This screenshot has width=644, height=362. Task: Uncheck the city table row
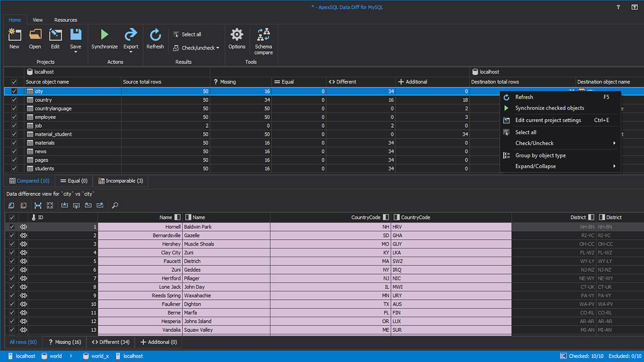[x=13, y=91]
